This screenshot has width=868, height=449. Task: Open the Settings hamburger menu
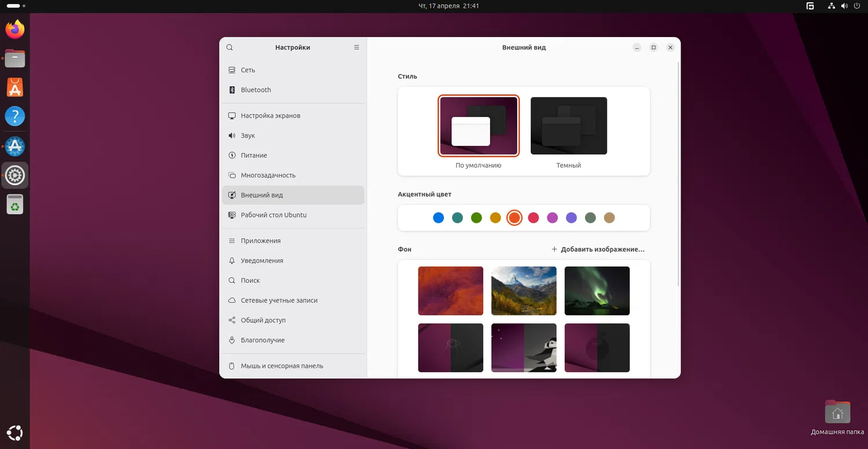(x=356, y=47)
